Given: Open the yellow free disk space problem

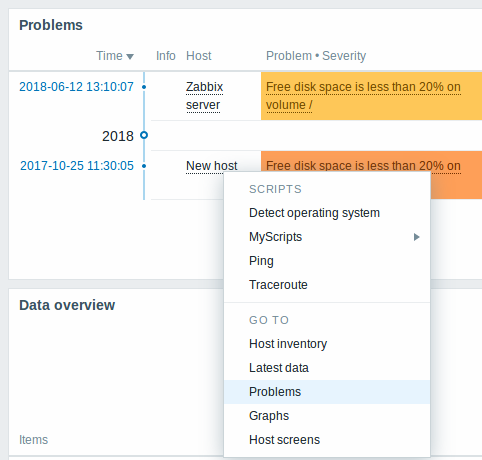Looking at the screenshot, I should pyautogui.click(x=363, y=96).
